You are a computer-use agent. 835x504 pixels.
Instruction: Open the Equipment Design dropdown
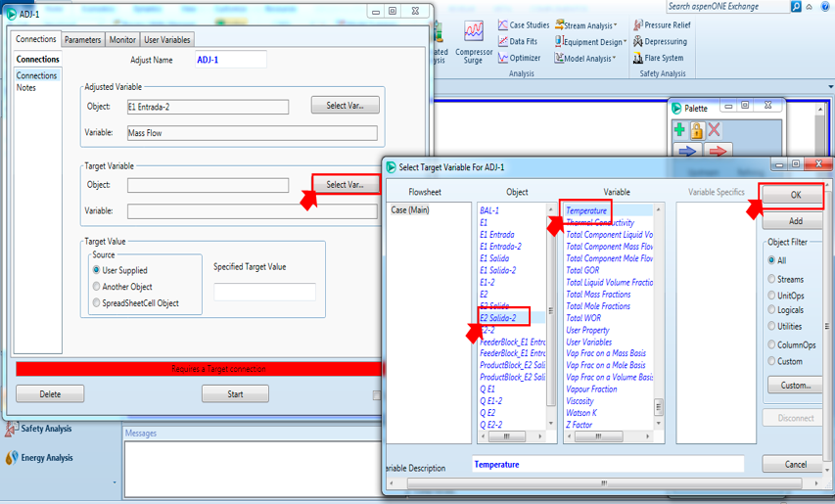(590, 42)
